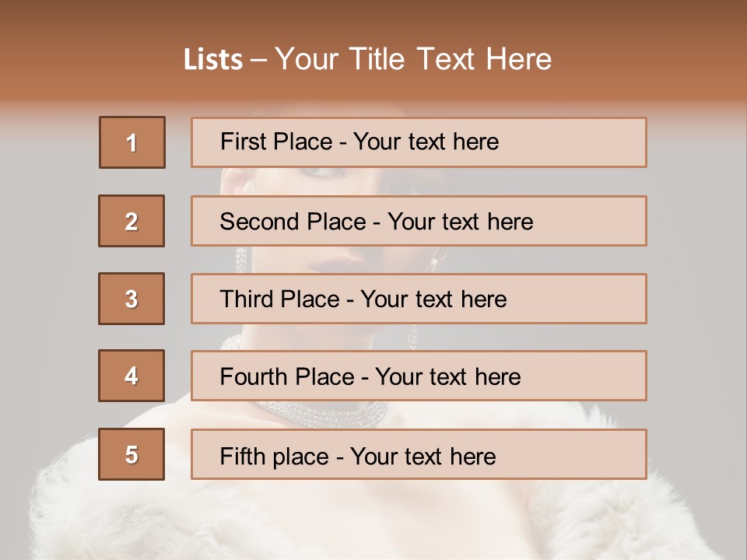The image size is (747, 560).
Task: Click the number 3 square
Action: tap(132, 299)
